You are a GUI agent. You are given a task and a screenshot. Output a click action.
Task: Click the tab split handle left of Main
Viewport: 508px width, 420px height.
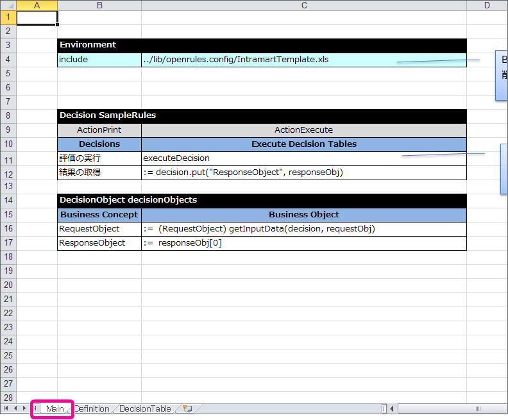[36, 408]
